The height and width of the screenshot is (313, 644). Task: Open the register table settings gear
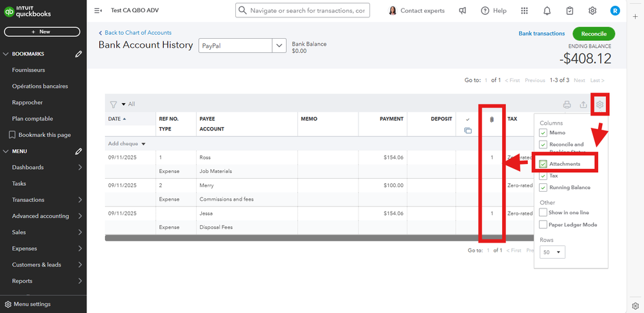pyautogui.click(x=600, y=105)
